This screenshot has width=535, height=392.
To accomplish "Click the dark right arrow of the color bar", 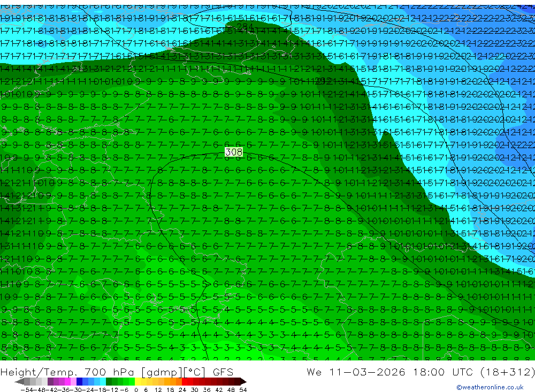I will (243, 382).
